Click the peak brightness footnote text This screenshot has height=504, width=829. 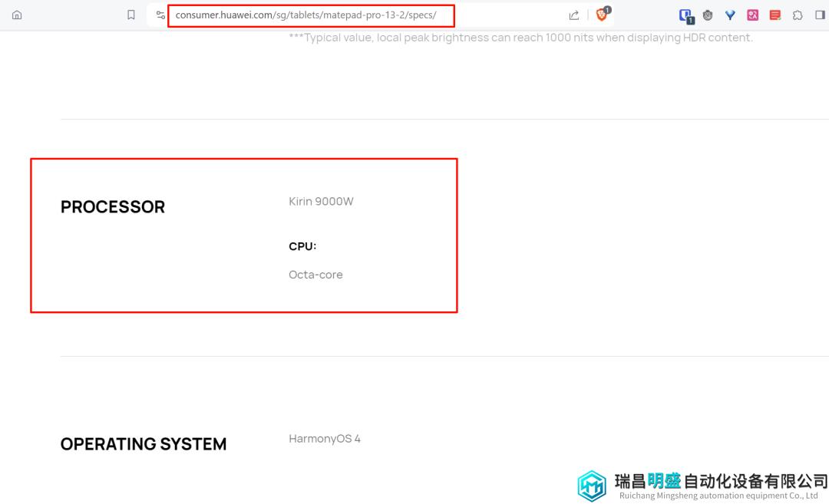point(520,38)
